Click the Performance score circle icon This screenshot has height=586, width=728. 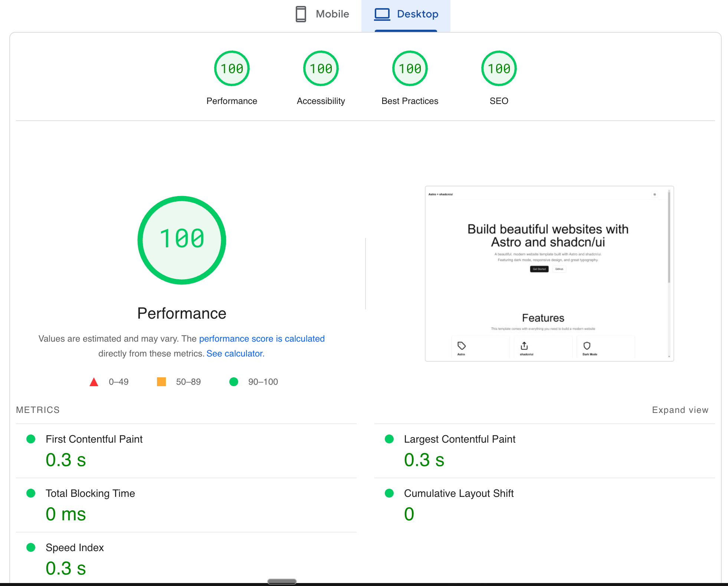click(x=231, y=68)
